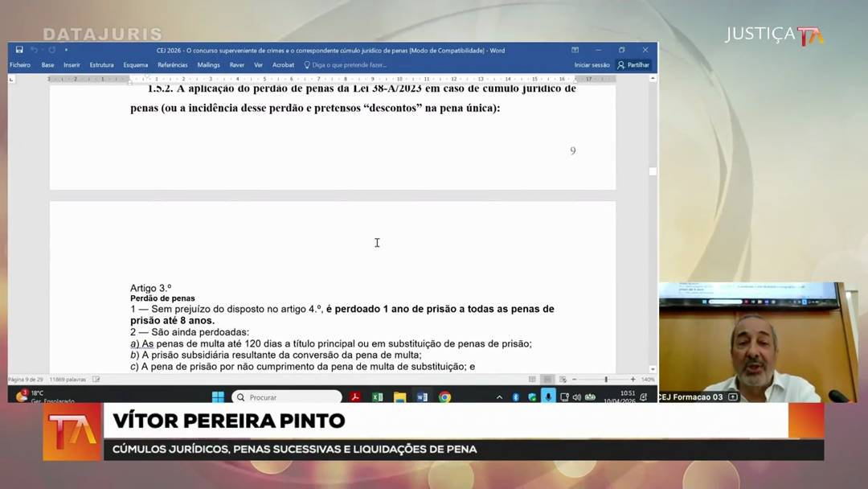Click the Save icon in Word

click(19, 50)
